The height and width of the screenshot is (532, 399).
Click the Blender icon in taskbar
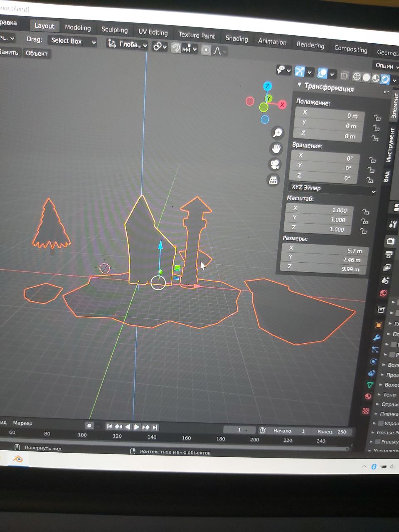pyautogui.click(x=18, y=459)
